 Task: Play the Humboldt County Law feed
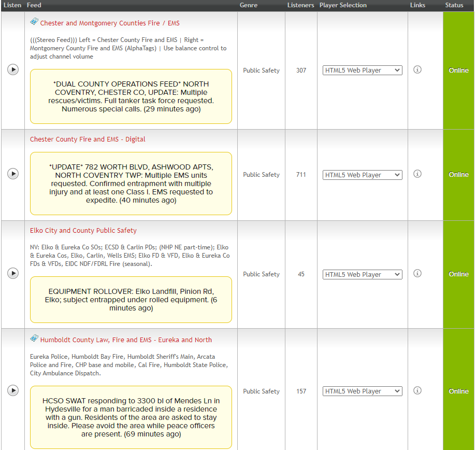tap(13, 390)
